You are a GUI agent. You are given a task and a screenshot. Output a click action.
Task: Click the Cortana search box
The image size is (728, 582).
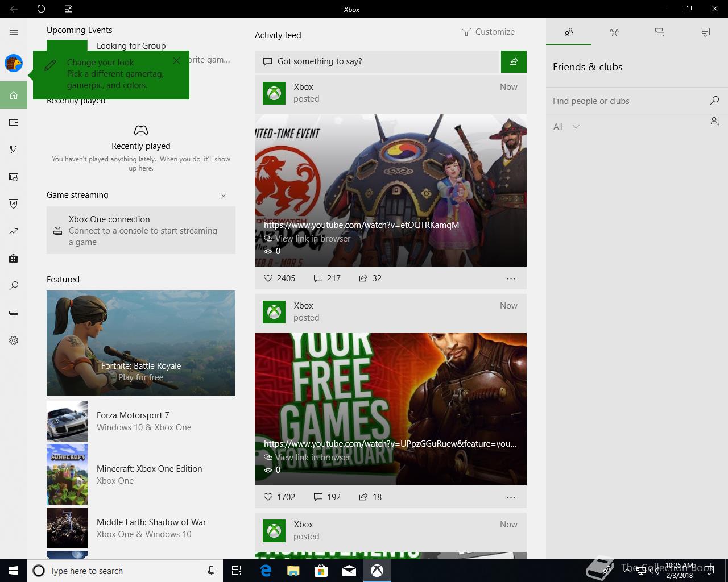pyautogui.click(x=125, y=571)
